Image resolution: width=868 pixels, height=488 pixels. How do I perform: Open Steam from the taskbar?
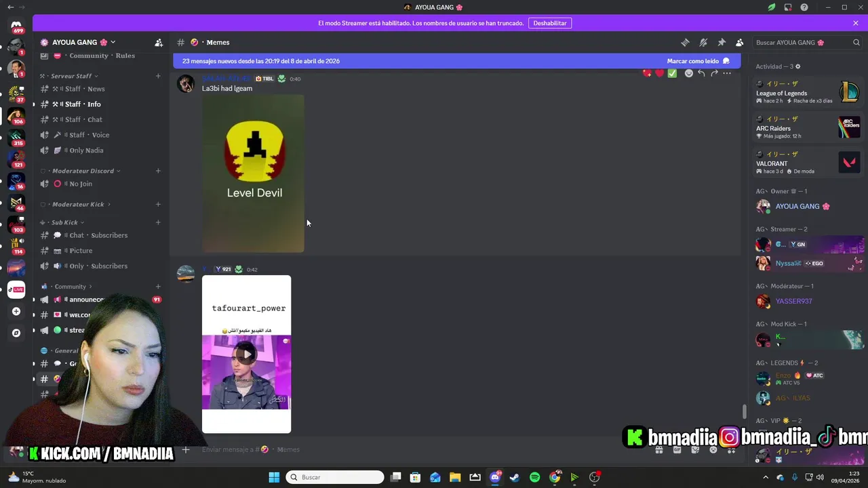click(515, 477)
